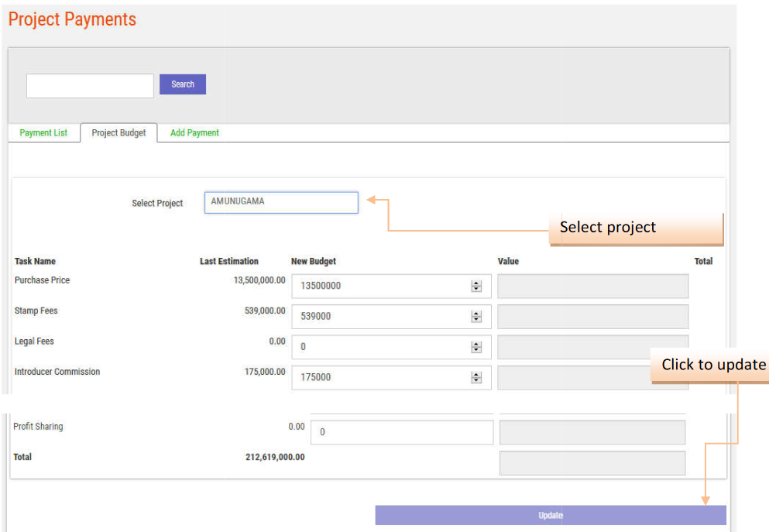Click the up arrow on Purchase Price spinner
Screen dimensions: 769x532
coord(476,283)
